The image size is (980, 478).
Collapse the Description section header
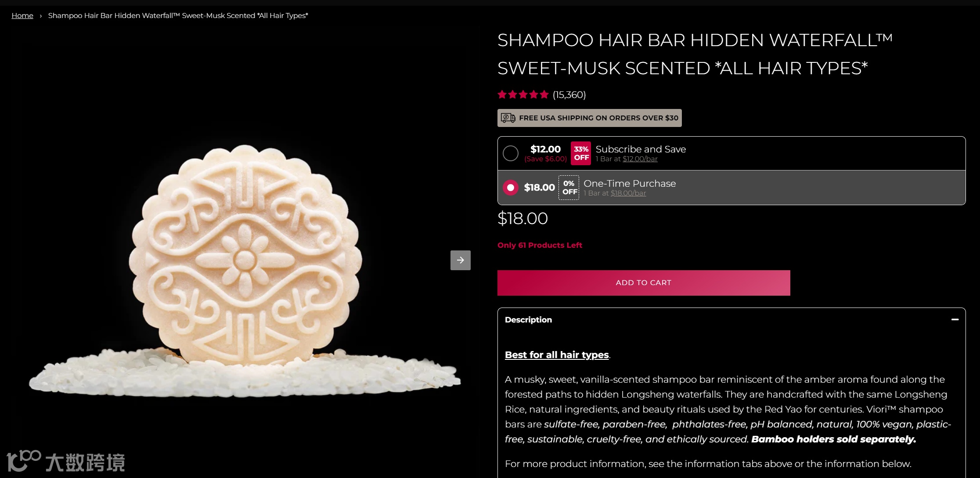tap(731, 320)
